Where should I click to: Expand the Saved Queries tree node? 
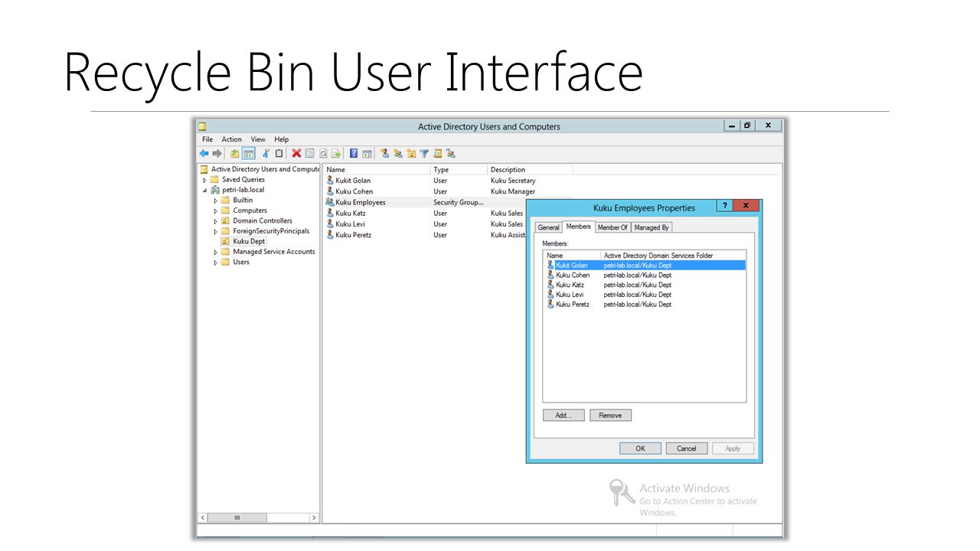pyautogui.click(x=204, y=180)
